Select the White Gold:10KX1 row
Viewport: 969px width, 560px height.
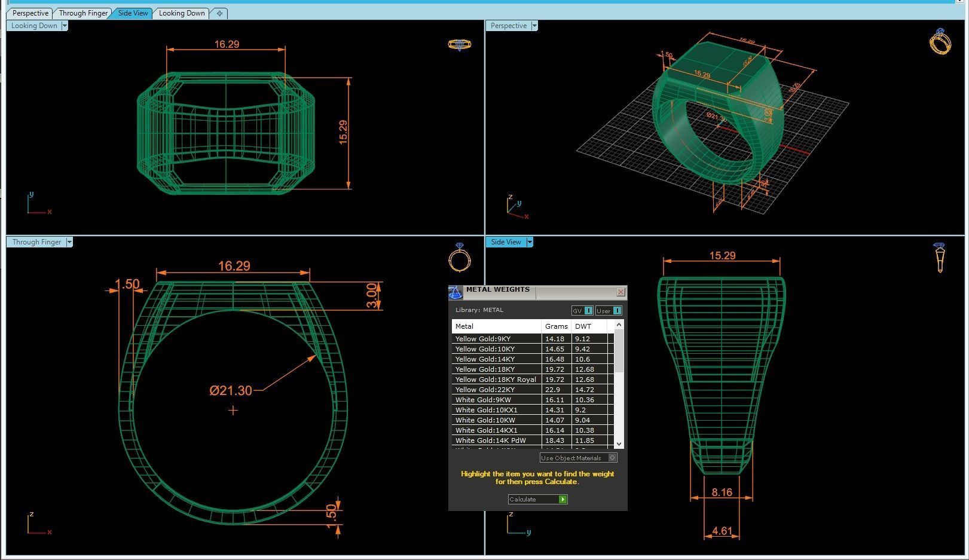pyautogui.click(x=533, y=410)
